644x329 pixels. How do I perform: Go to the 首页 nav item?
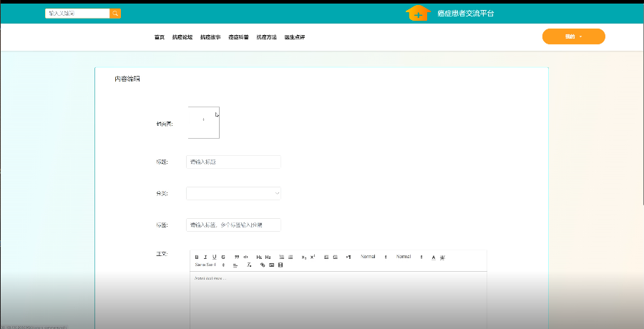(160, 37)
